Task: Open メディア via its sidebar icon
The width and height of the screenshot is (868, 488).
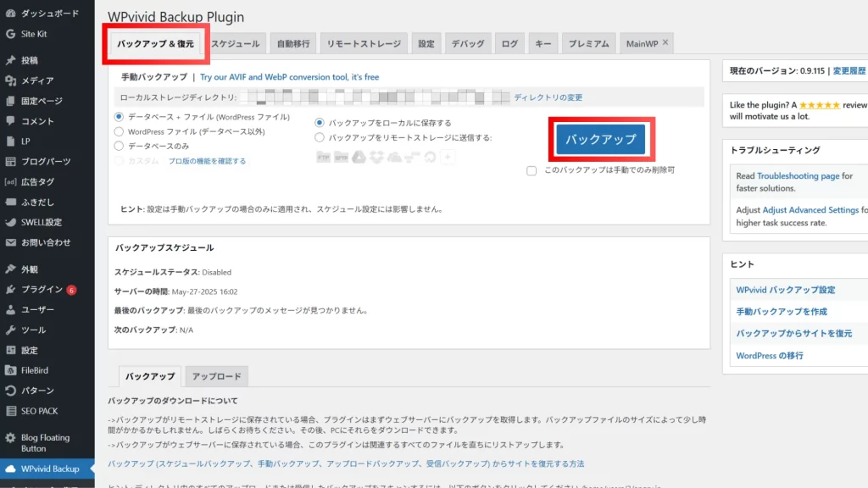Action: [x=10, y=80]
